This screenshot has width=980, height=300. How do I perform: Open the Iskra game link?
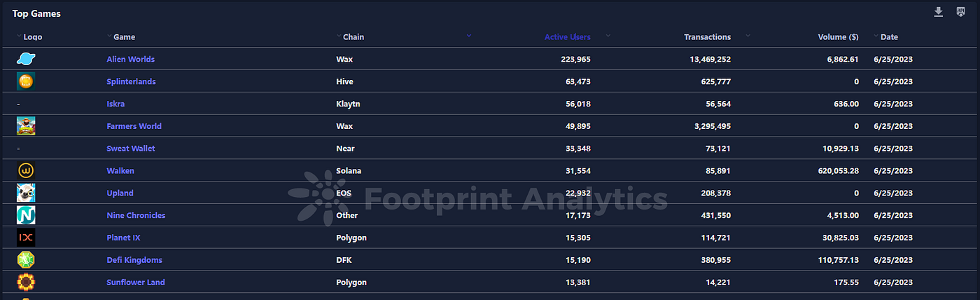(x=115, y=104)
